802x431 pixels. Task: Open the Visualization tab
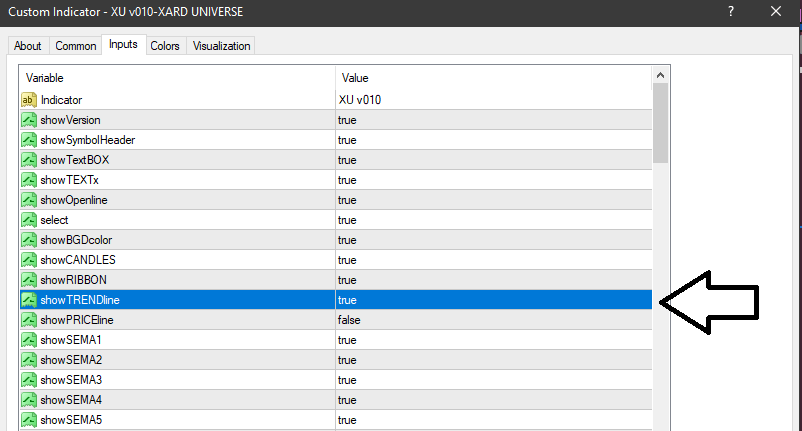coord(222,46)
